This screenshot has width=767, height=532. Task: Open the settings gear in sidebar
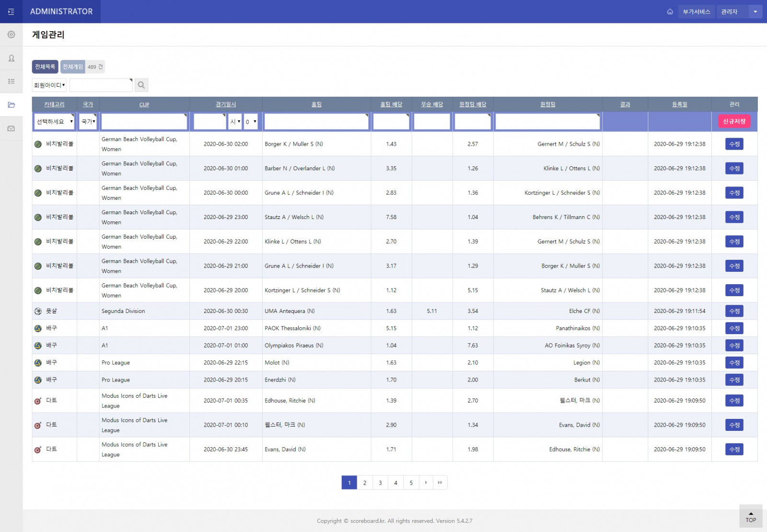11,35
